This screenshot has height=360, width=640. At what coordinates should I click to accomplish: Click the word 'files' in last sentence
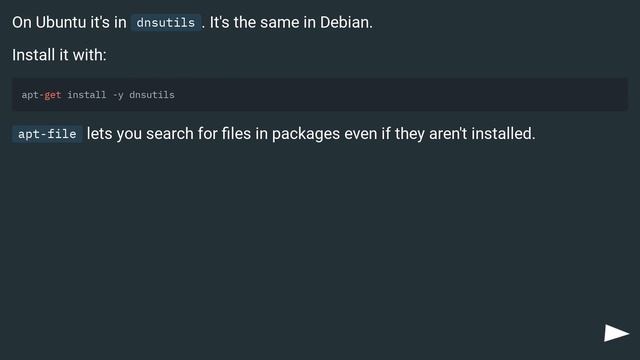(236, 133)
